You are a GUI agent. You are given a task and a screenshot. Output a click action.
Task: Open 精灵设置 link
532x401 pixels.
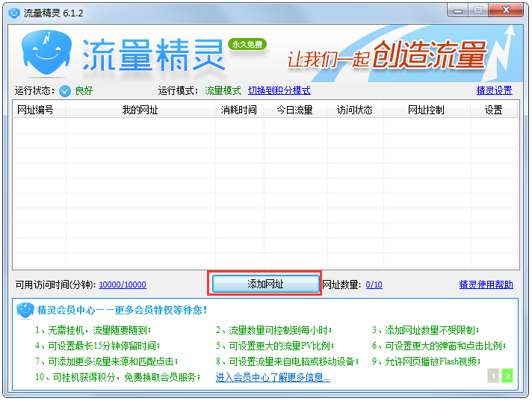point(494,90)
